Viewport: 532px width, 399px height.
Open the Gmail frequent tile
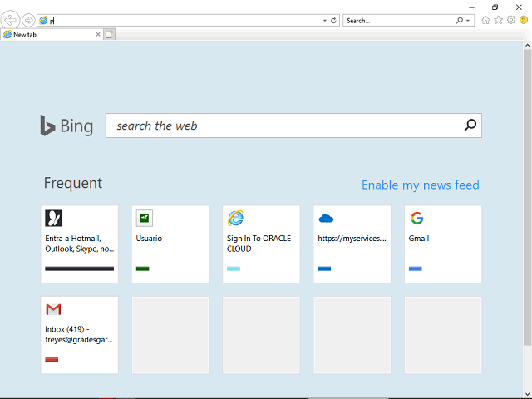(x=443, y=244)
